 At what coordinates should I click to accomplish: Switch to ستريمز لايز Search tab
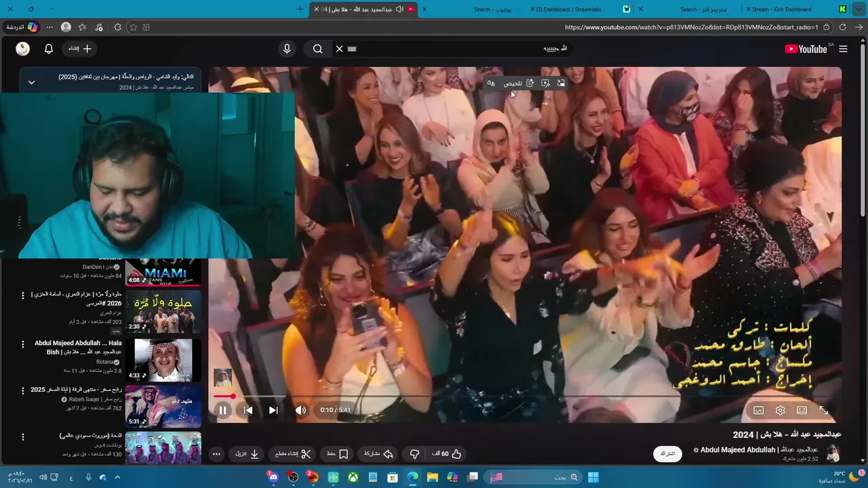[x=698, y=9]
